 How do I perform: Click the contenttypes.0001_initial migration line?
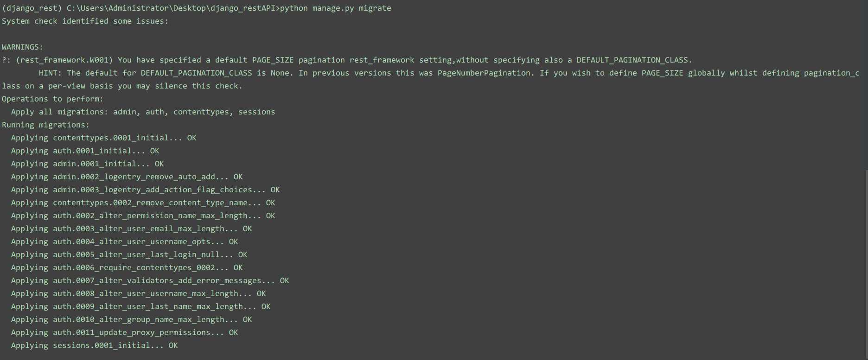click(x=103, y=138)
